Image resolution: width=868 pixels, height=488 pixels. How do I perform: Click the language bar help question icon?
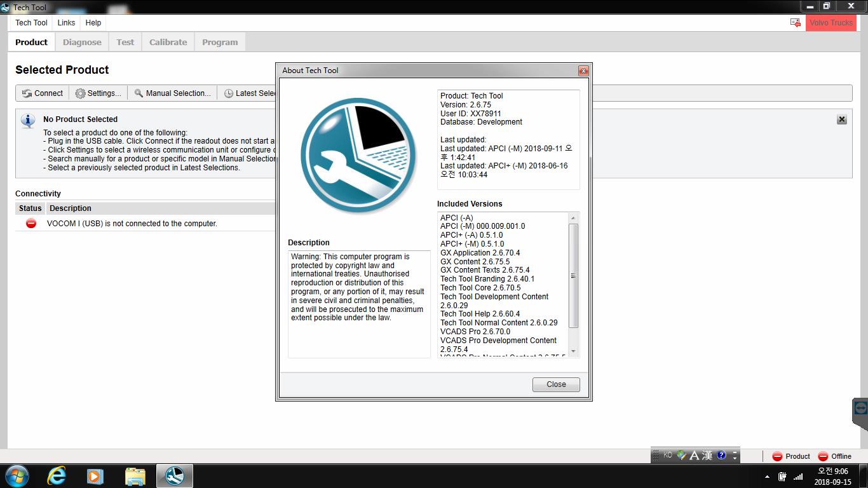click(x=721, y=455)
